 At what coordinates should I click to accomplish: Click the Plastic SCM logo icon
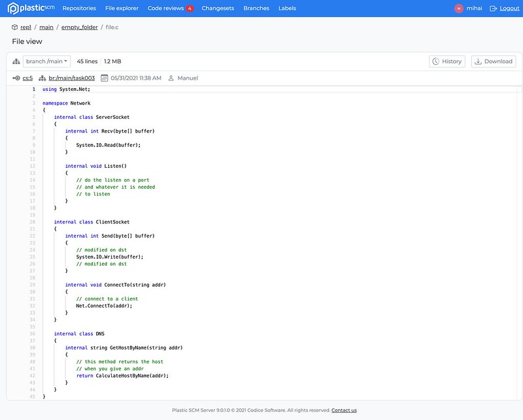tap(12, 8)
